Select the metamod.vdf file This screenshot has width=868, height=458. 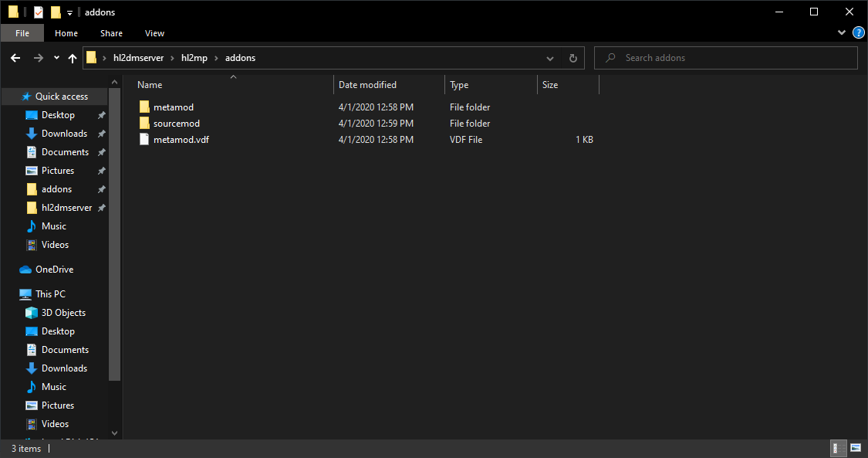tap(181, 140)
